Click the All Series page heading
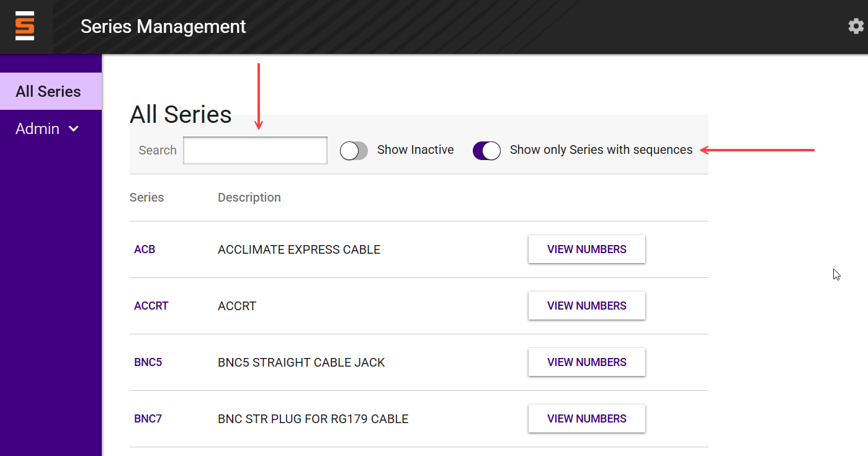This screenshot has width=868, height=456. click(x=181, y=115)
